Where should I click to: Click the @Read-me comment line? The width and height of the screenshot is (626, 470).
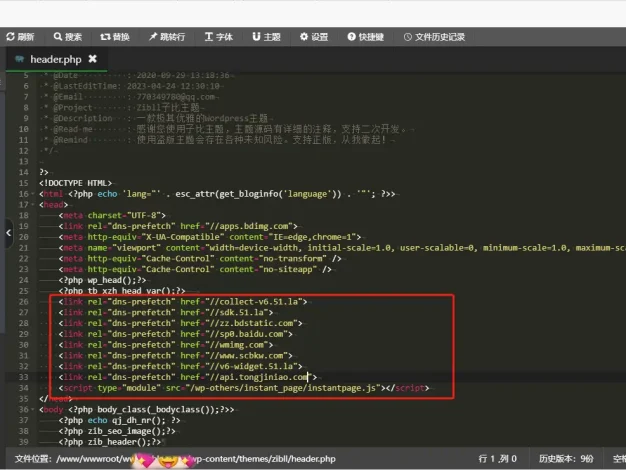225,129
